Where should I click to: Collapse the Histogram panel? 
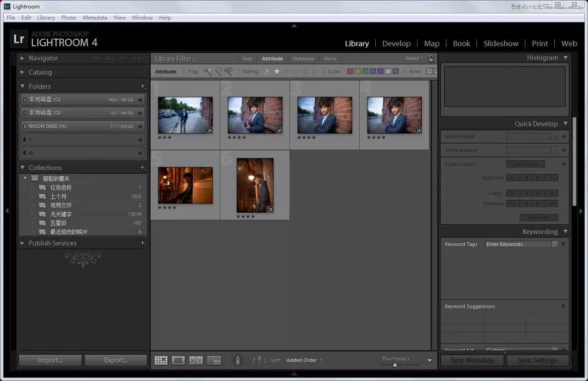[x=566, y=58]
